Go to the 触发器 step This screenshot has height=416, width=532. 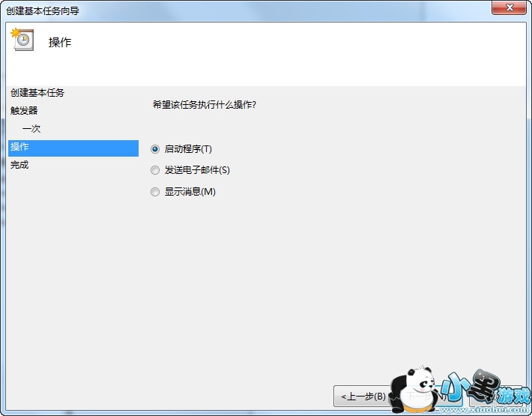pos(24,111)
